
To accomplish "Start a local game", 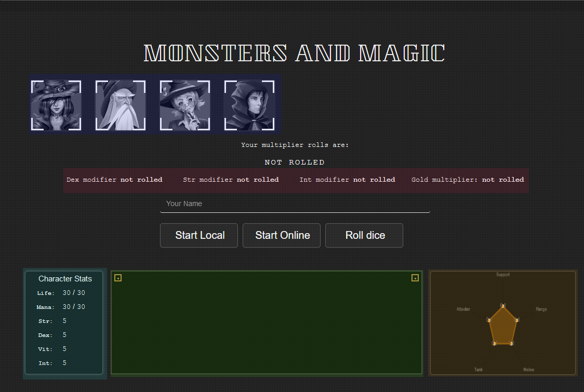I will [199, 235].
